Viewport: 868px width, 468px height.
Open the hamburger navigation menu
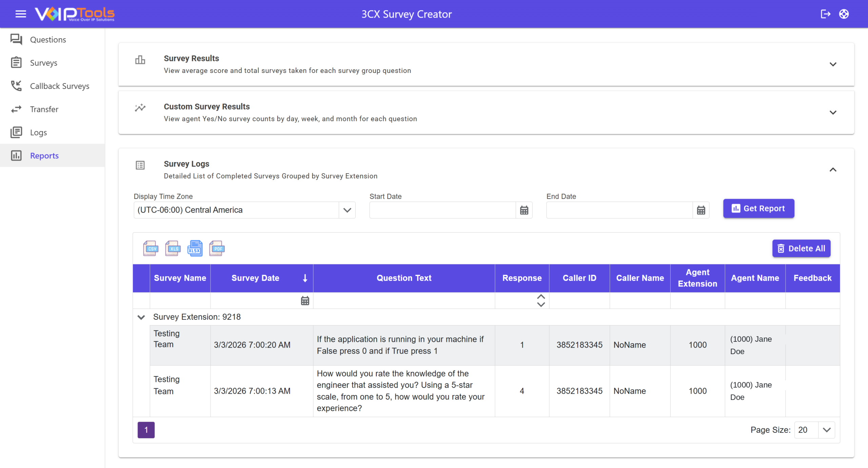[21, 14]
